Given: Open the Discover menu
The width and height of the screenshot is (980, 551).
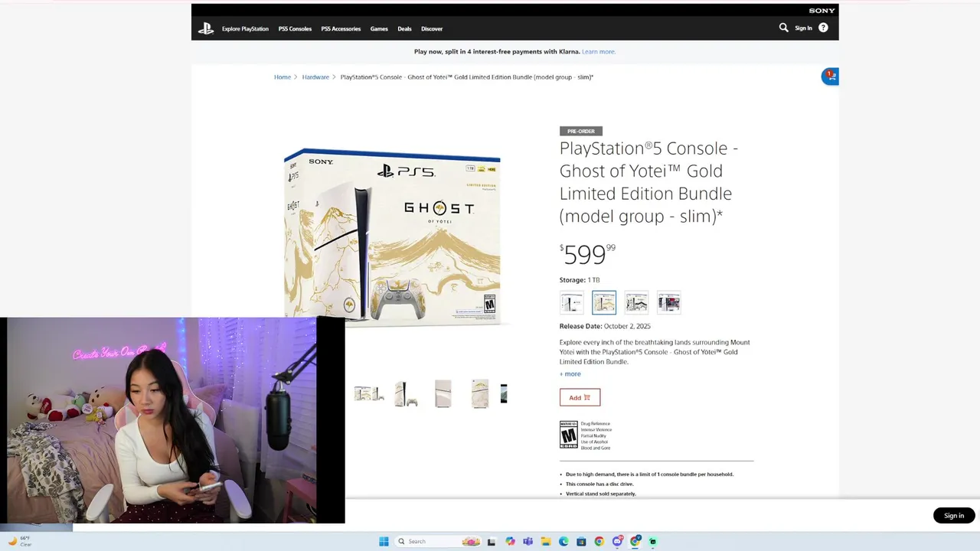Looking at the screenshot, I should click(x=432, y=28).
